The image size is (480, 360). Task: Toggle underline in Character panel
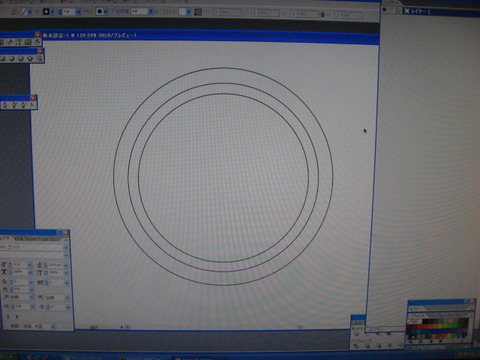pos(8,317)
